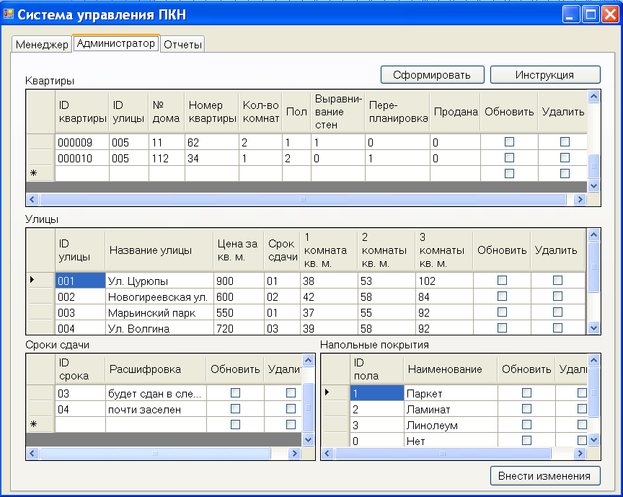
Task: Tick Удалить checkbox for apartment 000010
Action: click(x=564, y=158)
